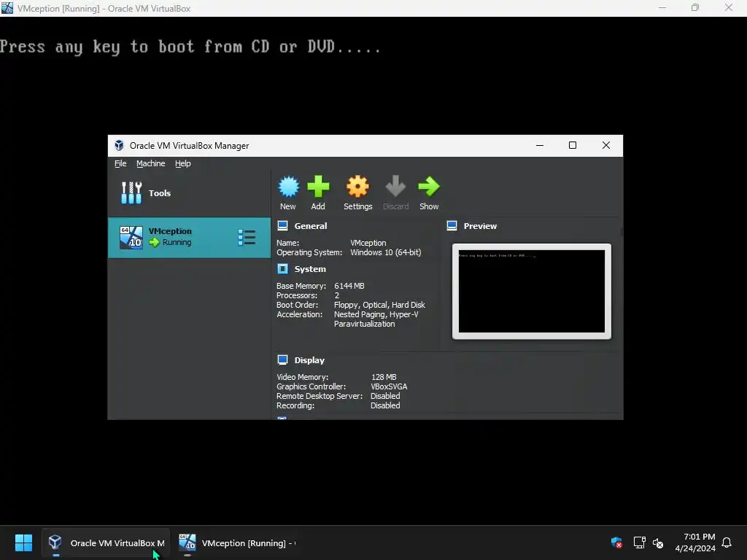Click the General section icon

(282, 226)
